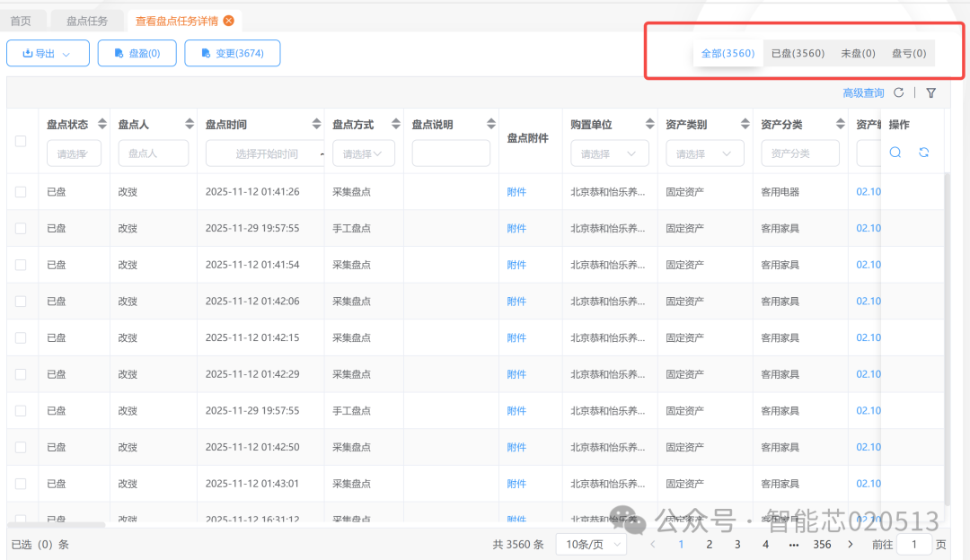
Task: Close the 查看盘点任务详情 tab
Action: click(229, 21)
